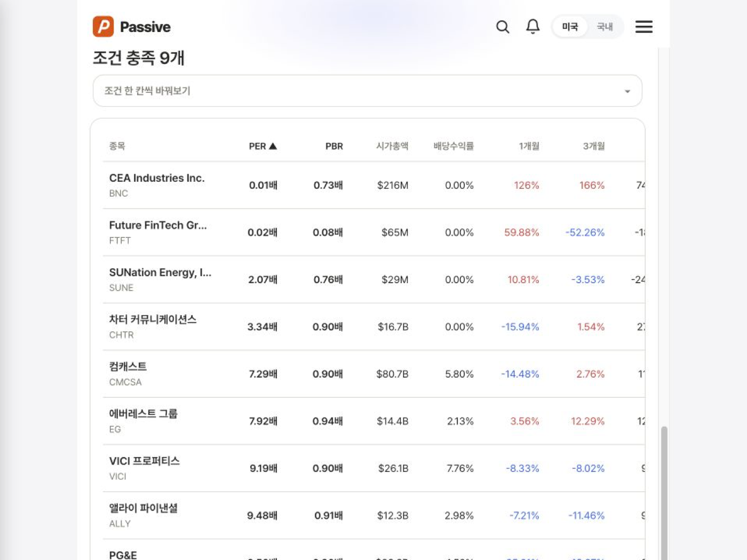
Task: Click the vertical scrollbar thumb
Action: click(x=664, y=493)
